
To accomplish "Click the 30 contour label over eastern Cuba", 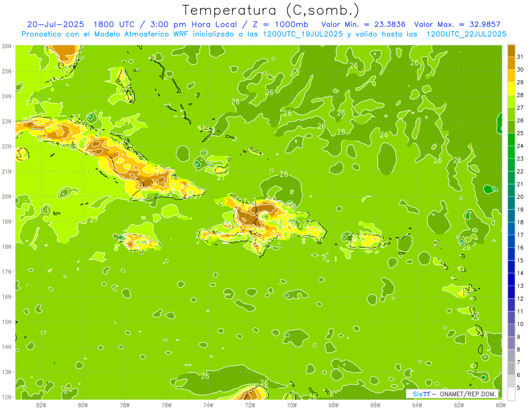I will (155, 181).
